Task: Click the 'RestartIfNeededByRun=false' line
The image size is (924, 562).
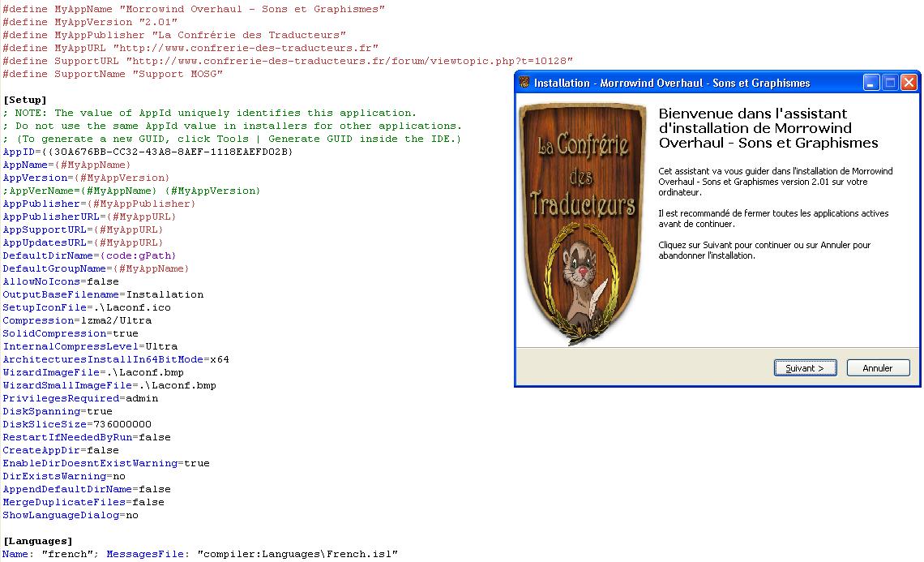Action: 87,437
